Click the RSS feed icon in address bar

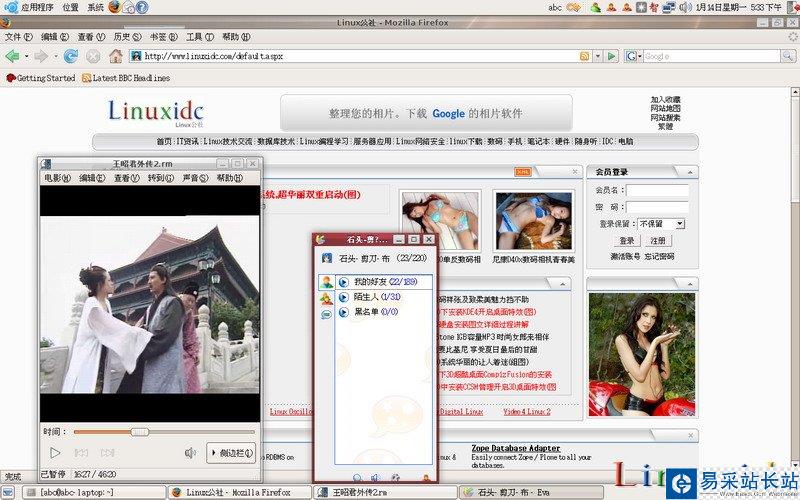tap(585, 56)
